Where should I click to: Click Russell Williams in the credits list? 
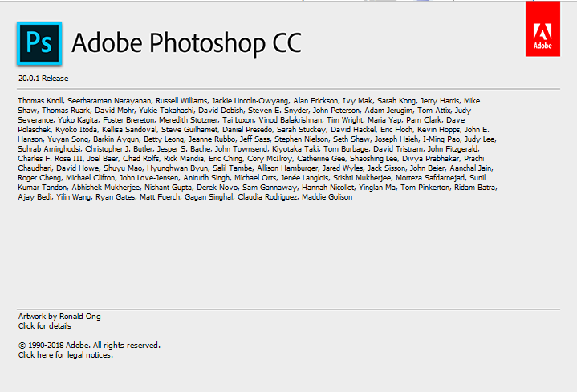[x=185, y=100]
